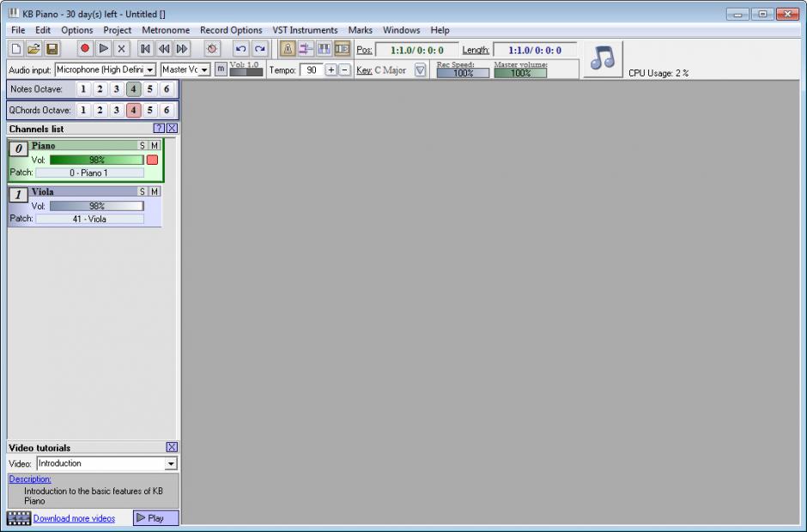Set QChords Octave to 2

(x=100, y=110)
